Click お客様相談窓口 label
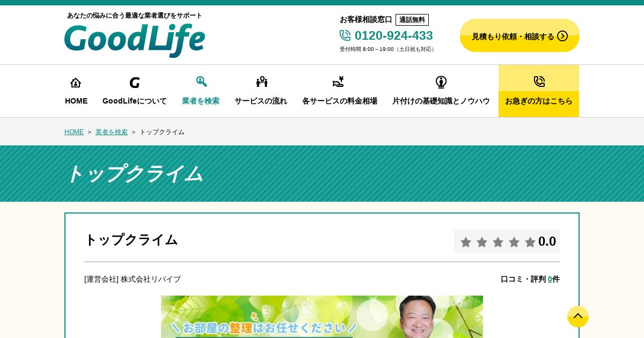644x338 pixels. coord(366,20)
